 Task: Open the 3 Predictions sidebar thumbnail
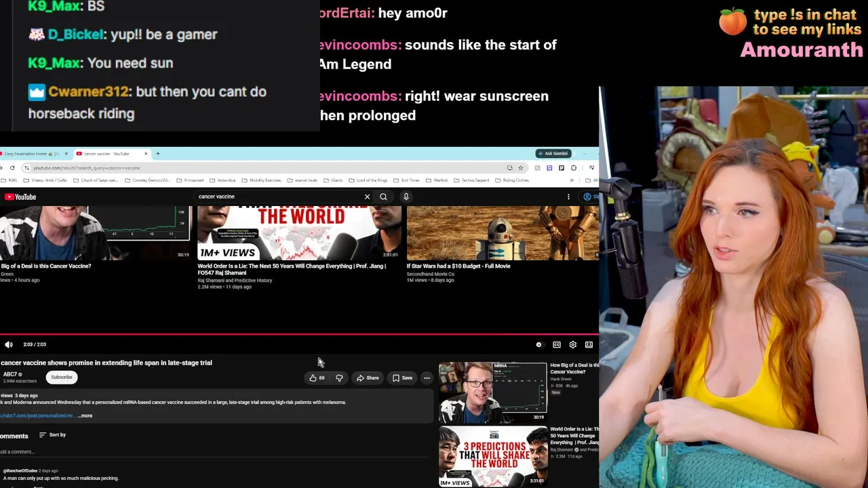tap(492, 457)
